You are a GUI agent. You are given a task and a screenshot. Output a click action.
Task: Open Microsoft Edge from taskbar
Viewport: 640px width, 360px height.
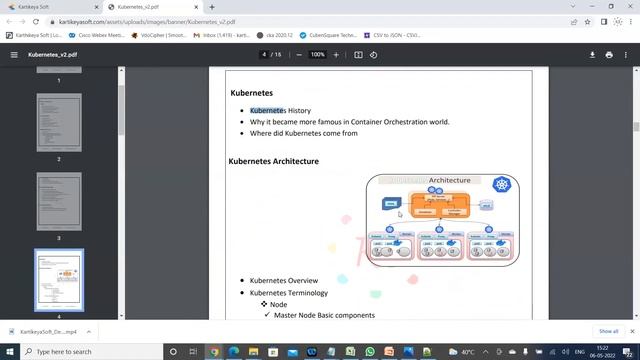pyautogui.click(x=233, y=352)
